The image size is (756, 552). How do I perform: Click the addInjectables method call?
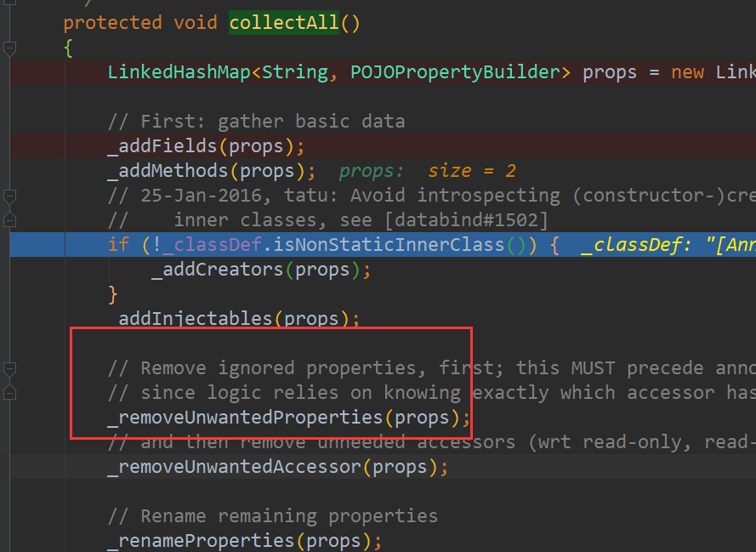click(196, 319)
